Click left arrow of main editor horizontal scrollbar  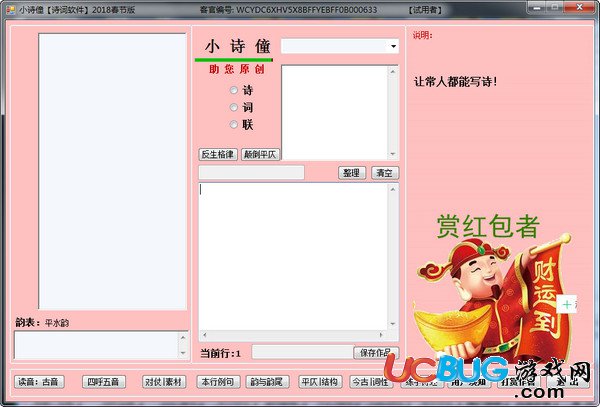coord(205,335)
